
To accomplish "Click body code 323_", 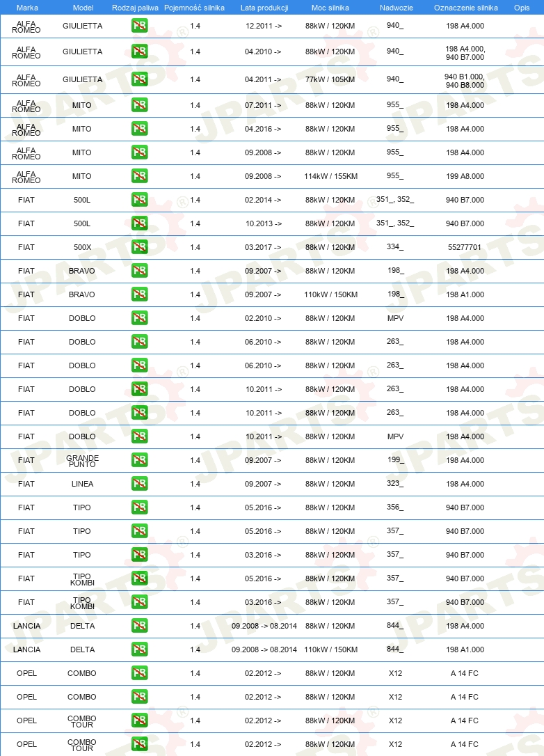I will 395,484.
